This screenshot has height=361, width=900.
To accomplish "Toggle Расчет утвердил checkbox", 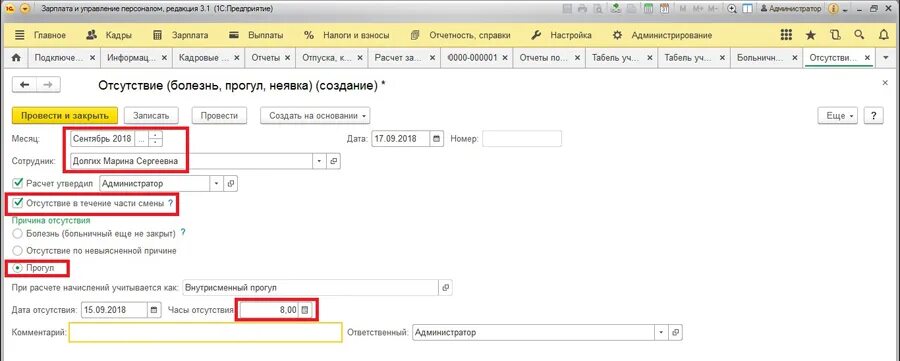I will click(x=18, y=184).
